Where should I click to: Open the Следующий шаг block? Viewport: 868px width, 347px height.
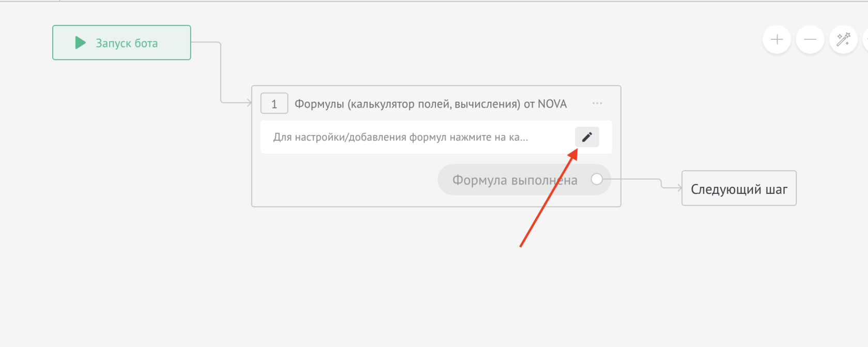tap(738, 189)
